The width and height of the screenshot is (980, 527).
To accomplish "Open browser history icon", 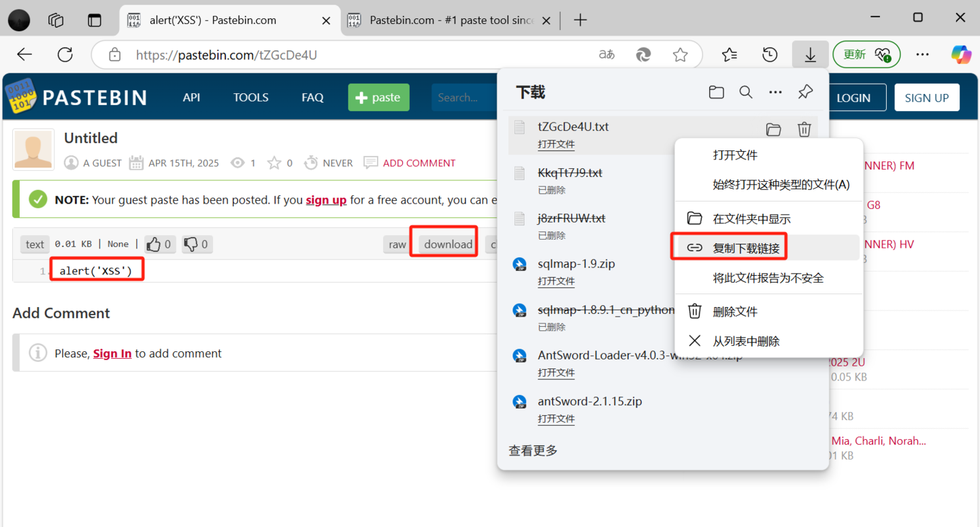I will pyautogui.click(x=770, y=55).
